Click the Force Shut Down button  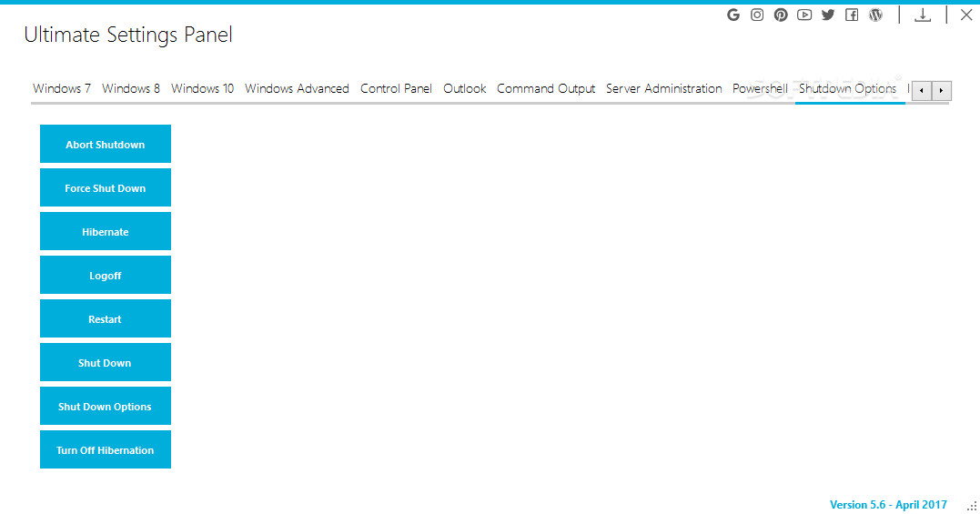[x=105, y=188]
